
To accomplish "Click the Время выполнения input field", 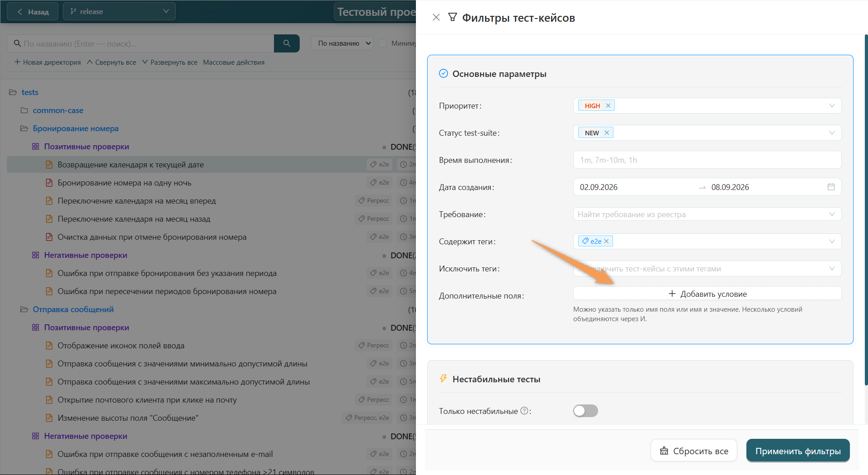I will [707, 160].
